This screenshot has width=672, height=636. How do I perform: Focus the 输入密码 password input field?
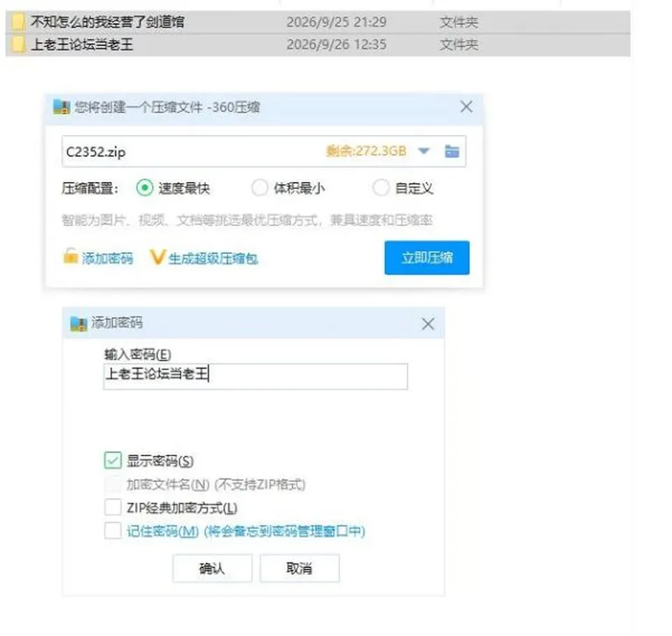click(255, 376)
